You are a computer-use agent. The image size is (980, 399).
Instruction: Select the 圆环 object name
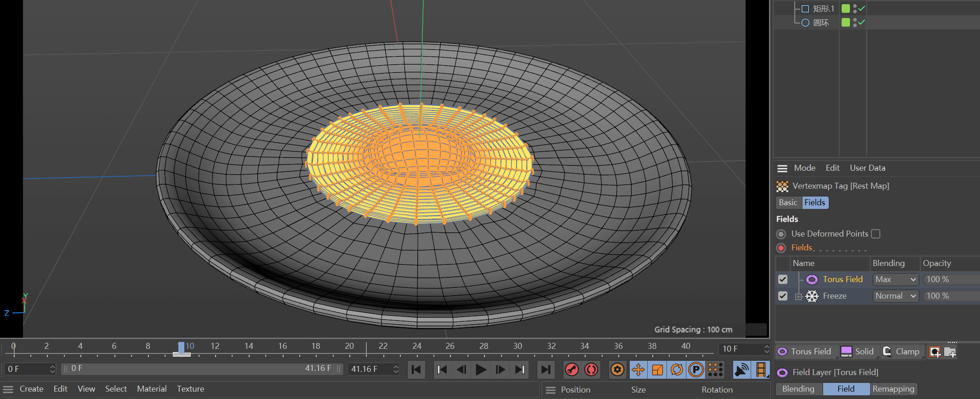[x=821, y=23]
